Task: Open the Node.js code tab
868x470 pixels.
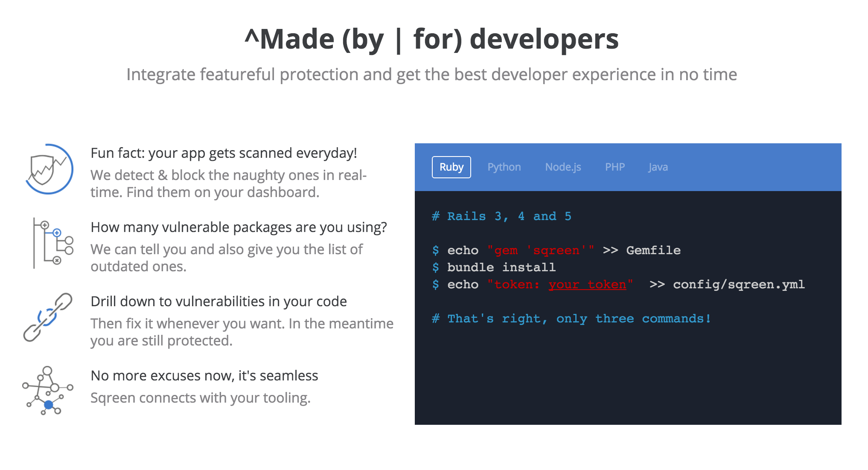Action: click(563, 167)
